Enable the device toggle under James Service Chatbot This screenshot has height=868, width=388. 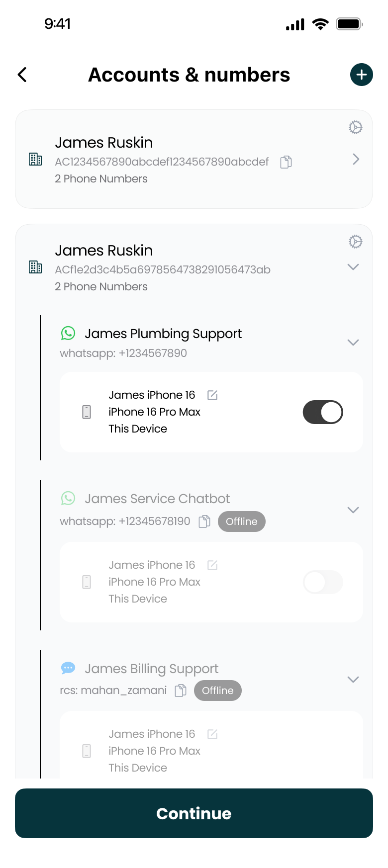tap(323, 582)
